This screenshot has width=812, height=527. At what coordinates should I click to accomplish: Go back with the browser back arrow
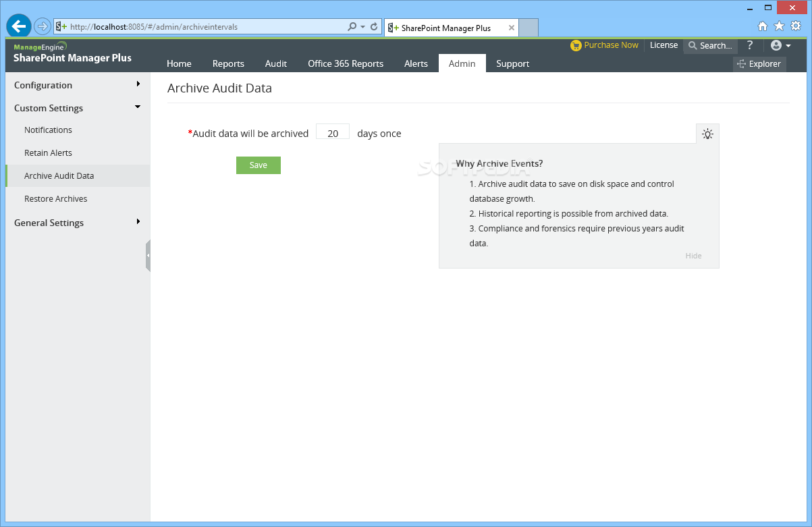coord(18,26)
